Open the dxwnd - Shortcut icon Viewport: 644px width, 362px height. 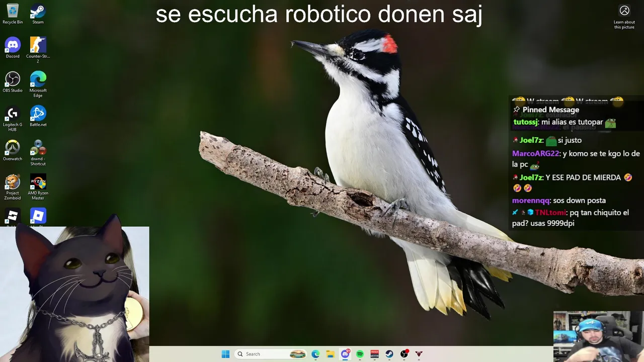(38, 152)
